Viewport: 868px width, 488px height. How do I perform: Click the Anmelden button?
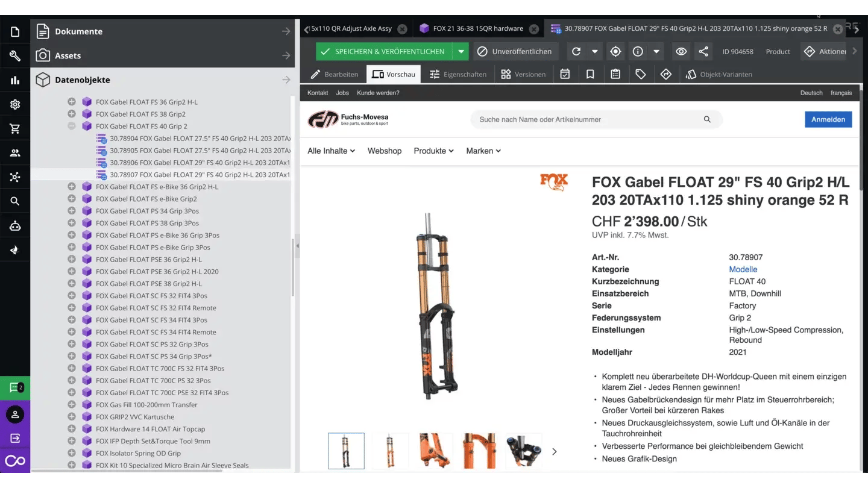coord(828,119)
